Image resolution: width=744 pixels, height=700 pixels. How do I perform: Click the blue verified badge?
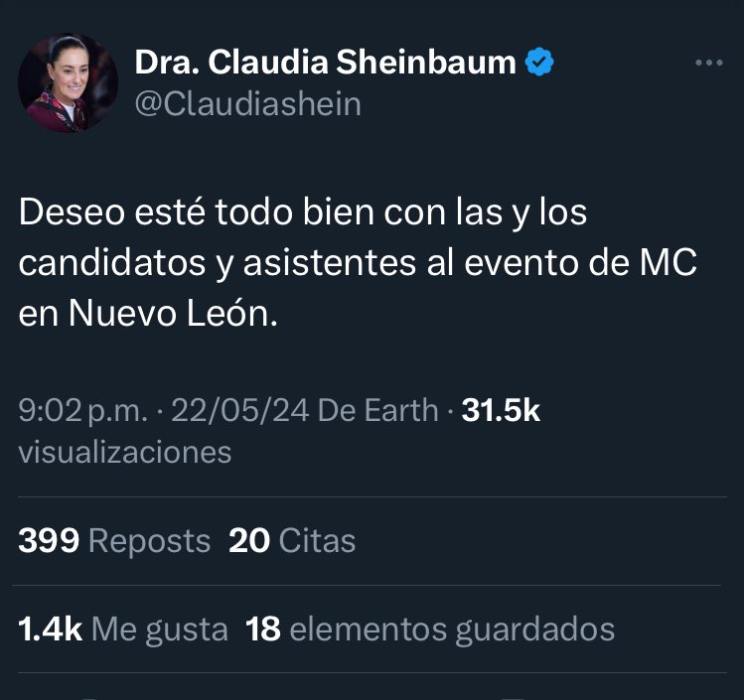click(x=539, y=62)
